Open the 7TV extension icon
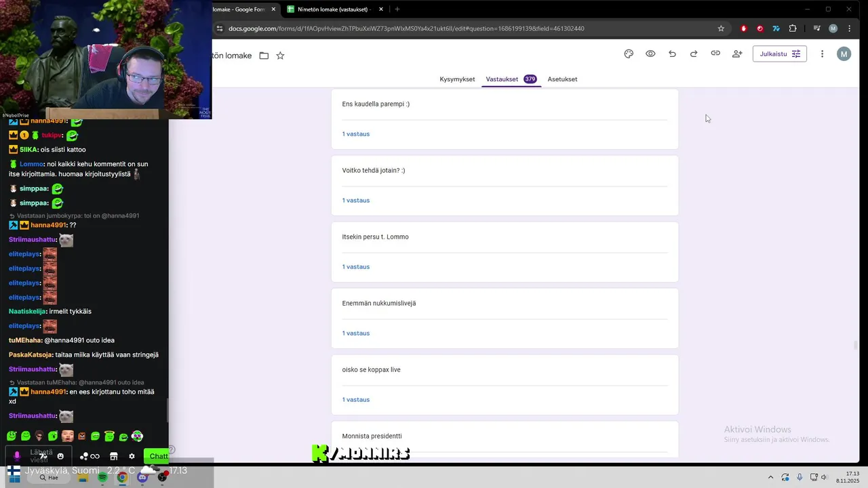 click(776, 28)
